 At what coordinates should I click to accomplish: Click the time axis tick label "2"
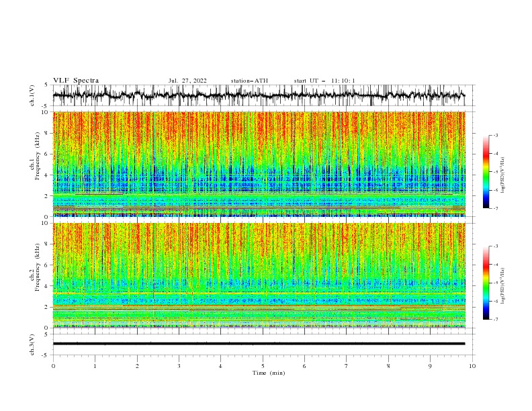[x=137, y=366]
